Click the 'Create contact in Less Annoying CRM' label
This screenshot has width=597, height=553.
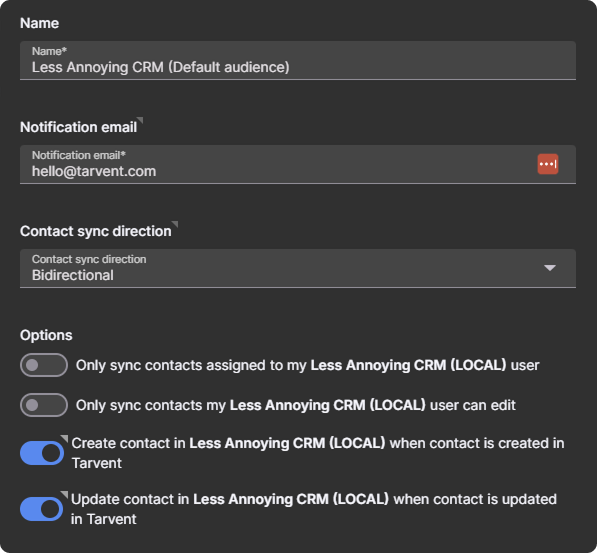pos(318,453)
